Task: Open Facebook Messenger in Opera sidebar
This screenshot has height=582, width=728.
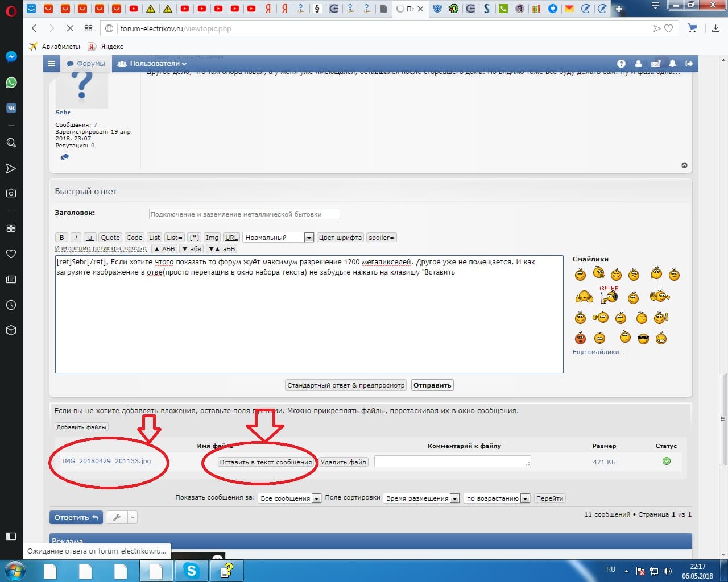Action: (11, 57)
